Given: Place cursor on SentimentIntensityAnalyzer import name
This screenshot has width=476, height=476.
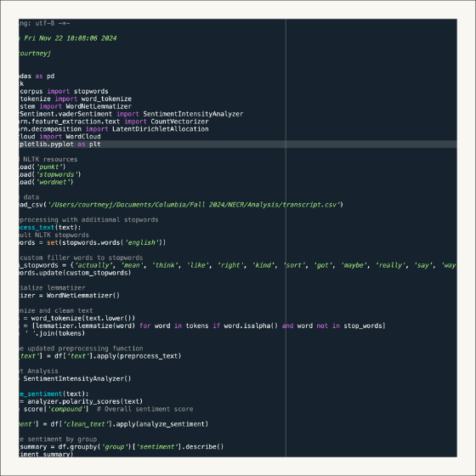Looking at the screenshot, I should click(193, 114).
